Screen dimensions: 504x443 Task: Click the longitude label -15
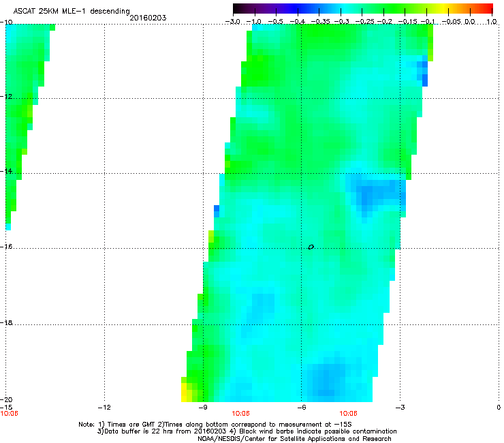coord(6,408)
